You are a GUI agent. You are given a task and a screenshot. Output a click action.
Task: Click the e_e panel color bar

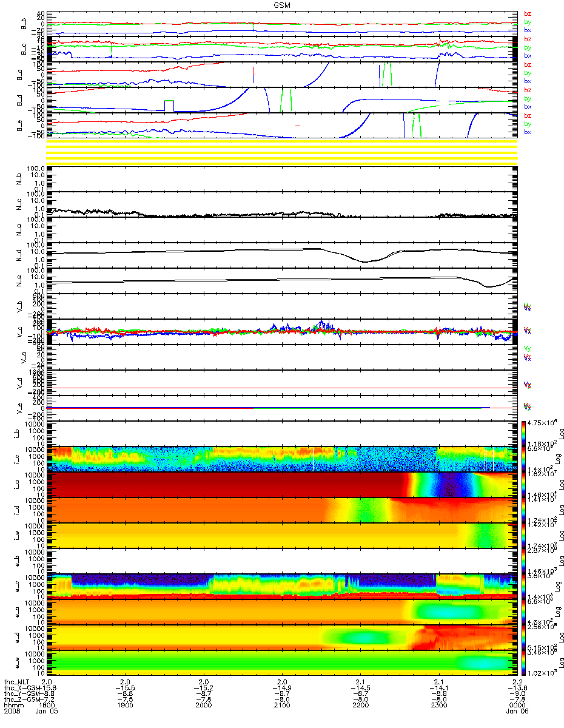tap(525, 664)
